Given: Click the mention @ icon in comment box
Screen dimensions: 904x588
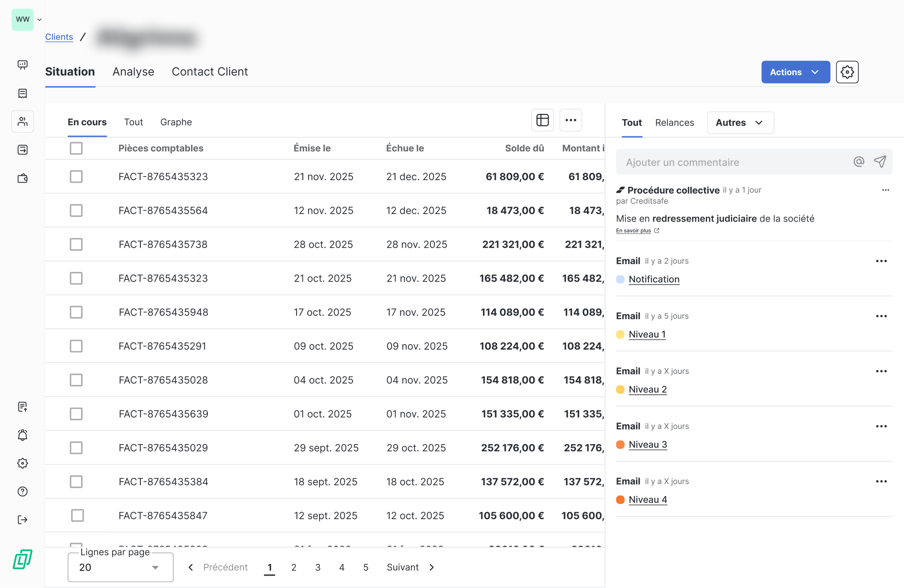Looking at the screenshot, I should click(x=859, y=162).
